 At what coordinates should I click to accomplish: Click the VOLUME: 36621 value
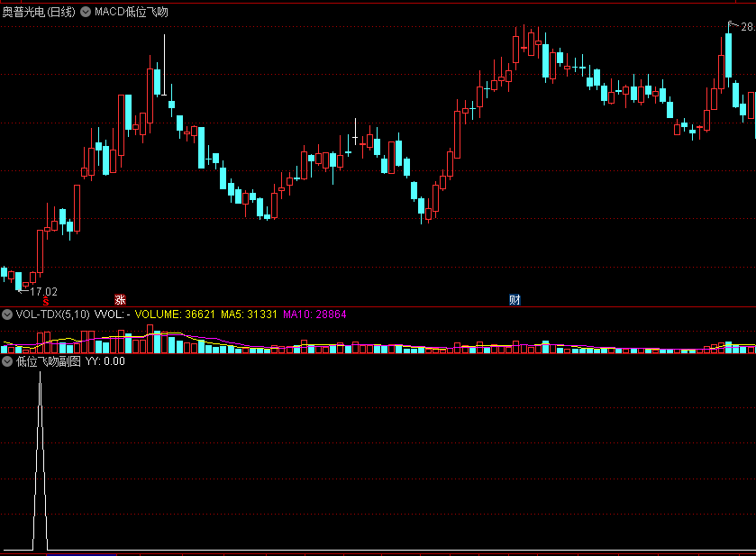click(175, 314)
